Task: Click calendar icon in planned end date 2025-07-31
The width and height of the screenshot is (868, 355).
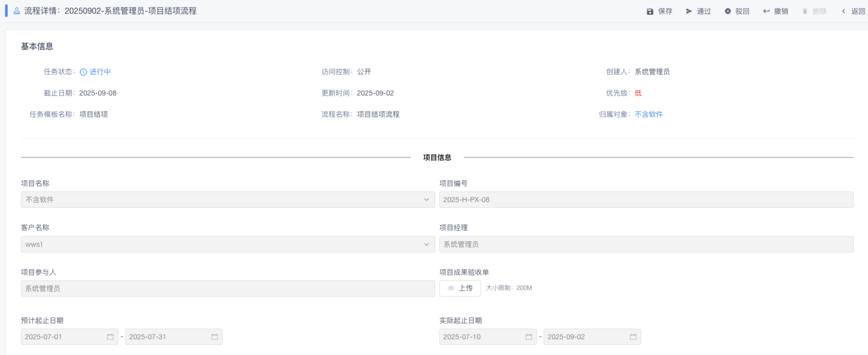Action: [x=215, y=337]
